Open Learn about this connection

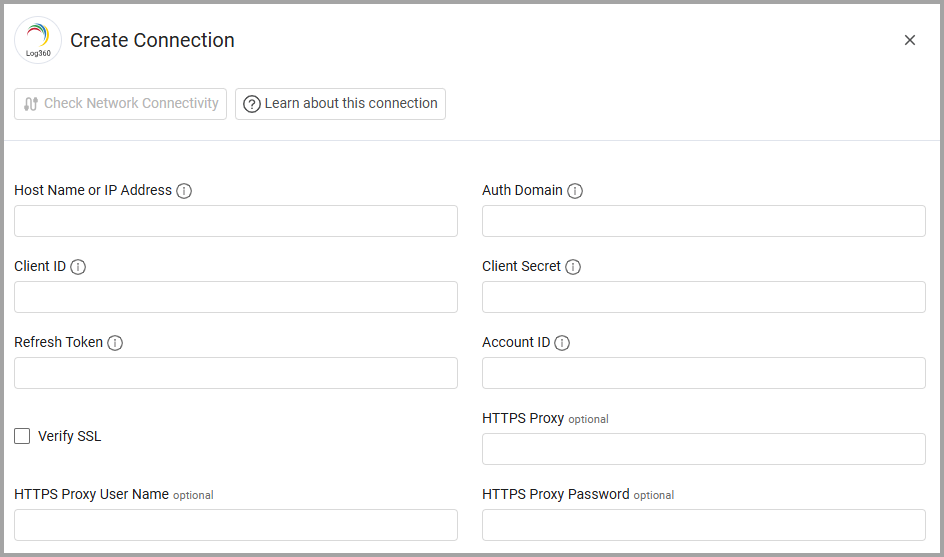click(x=340, y=104)
